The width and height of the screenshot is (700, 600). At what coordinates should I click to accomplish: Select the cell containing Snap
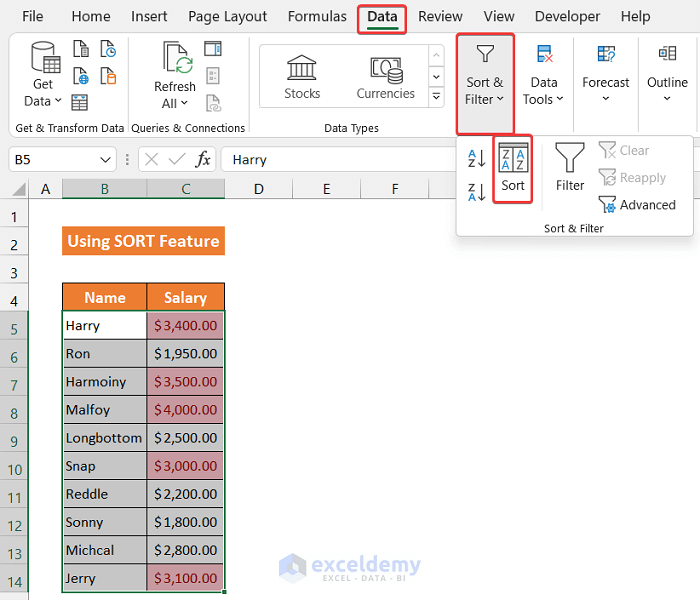[x=104, y=466]
